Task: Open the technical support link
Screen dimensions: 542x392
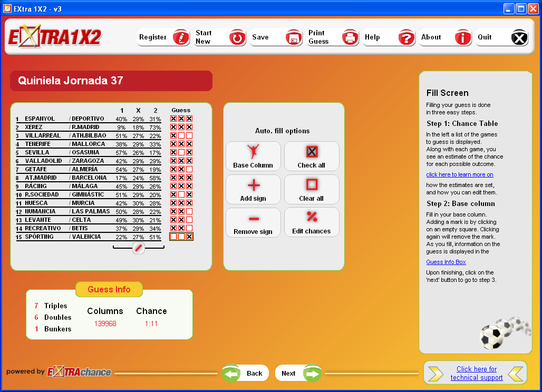Action: click(x=476, y=374)
